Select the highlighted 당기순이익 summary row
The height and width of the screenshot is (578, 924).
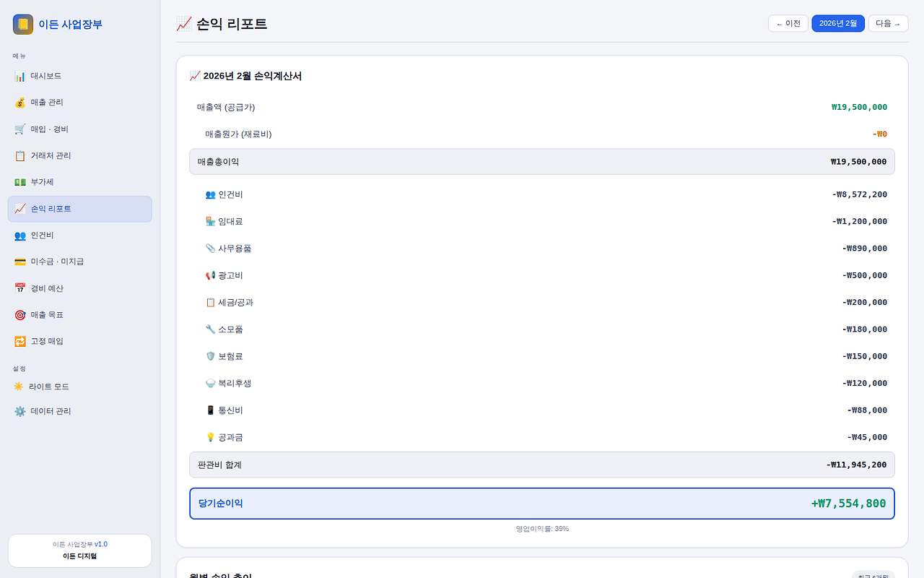click(541, 503)
